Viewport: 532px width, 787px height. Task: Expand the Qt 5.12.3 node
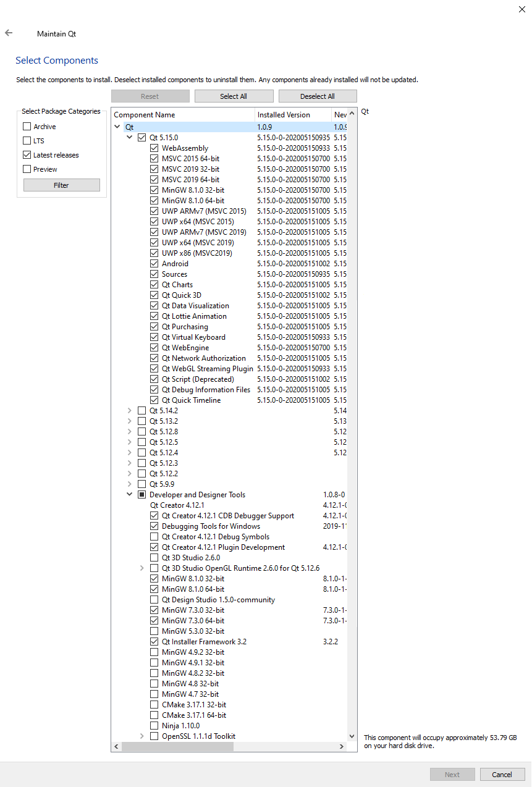130,463
